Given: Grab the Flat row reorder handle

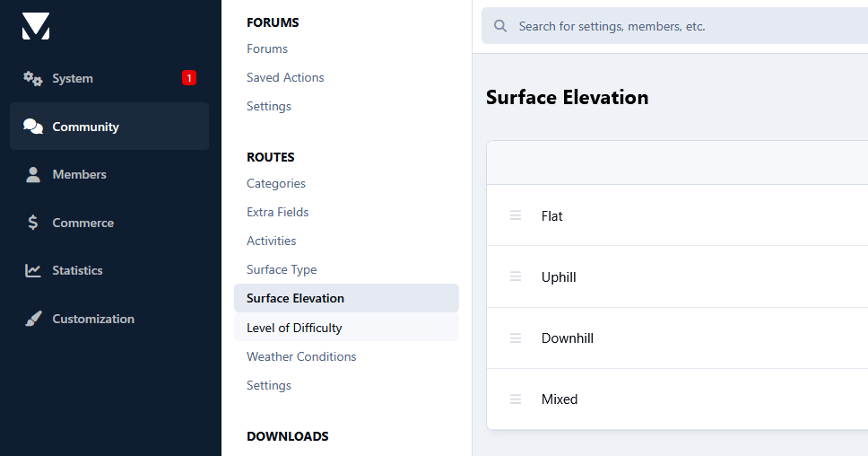Looking at the screenshot, I should 516,215.
